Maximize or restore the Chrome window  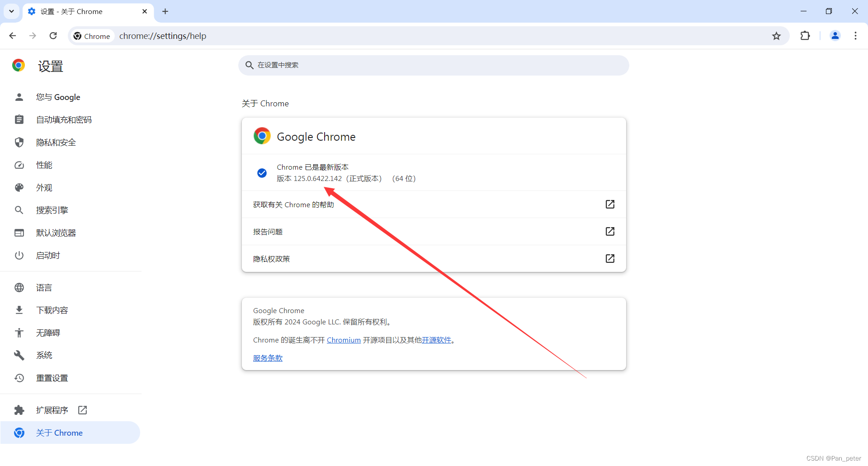tap(829, 11)
